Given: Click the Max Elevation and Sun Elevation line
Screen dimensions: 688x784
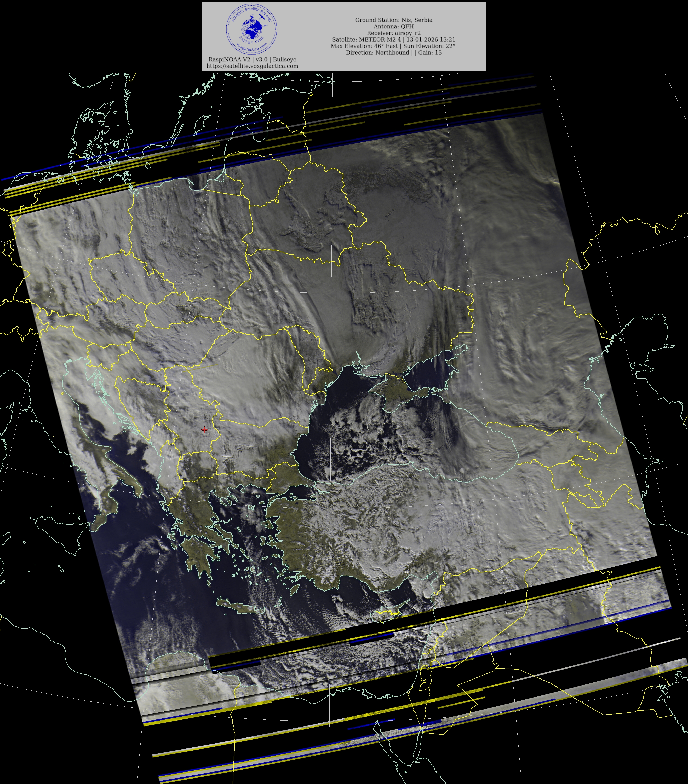Looking at the screenshot, I should coord(393,46).
